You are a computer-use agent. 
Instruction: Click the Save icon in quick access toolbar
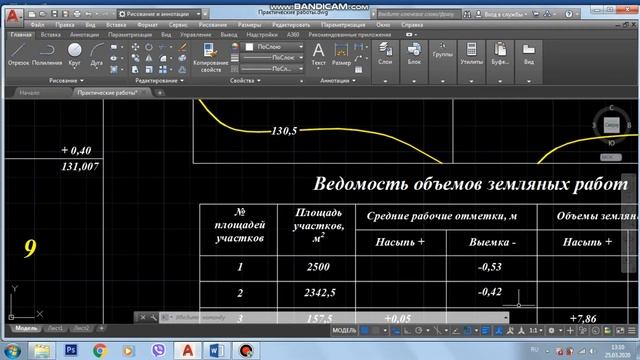54,14
